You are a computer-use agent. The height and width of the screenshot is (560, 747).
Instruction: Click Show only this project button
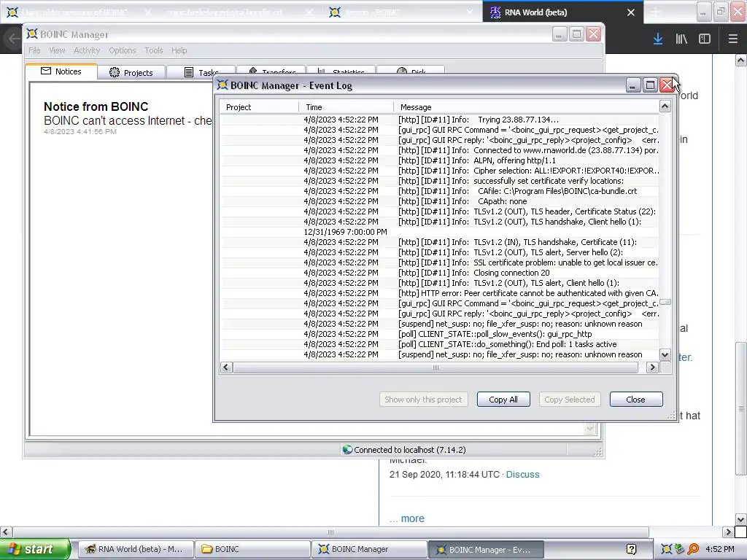point(423,400)
